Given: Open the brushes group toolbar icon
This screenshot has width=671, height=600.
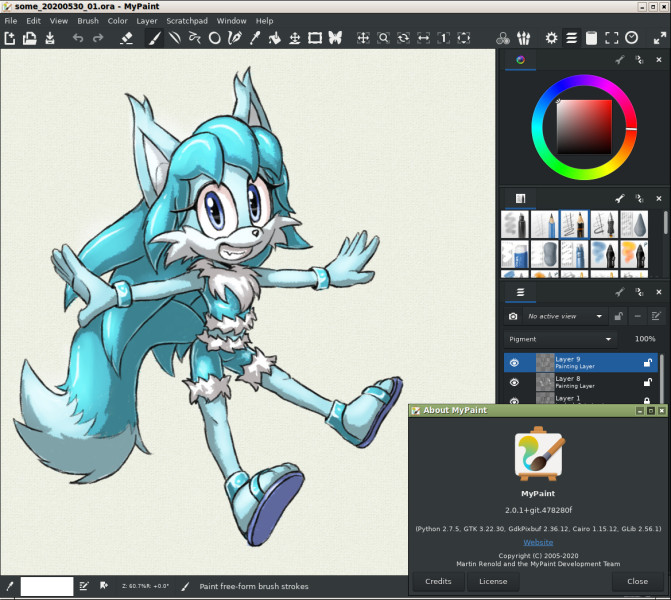Looking at the screenshot, I should coord(523,38).
